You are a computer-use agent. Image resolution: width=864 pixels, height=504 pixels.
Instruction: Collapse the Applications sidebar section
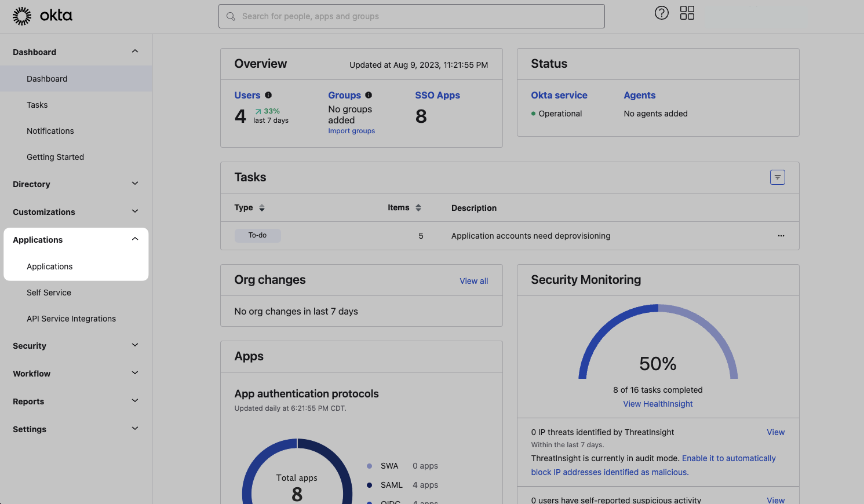pyautogui.click(x=135, y=239)
